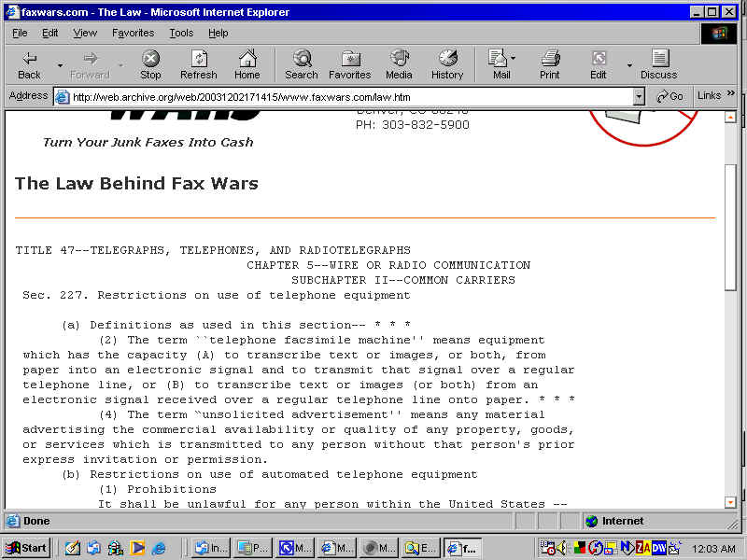Open the Discuss toolbar button
747x560 pixels.
click(659, 65)
